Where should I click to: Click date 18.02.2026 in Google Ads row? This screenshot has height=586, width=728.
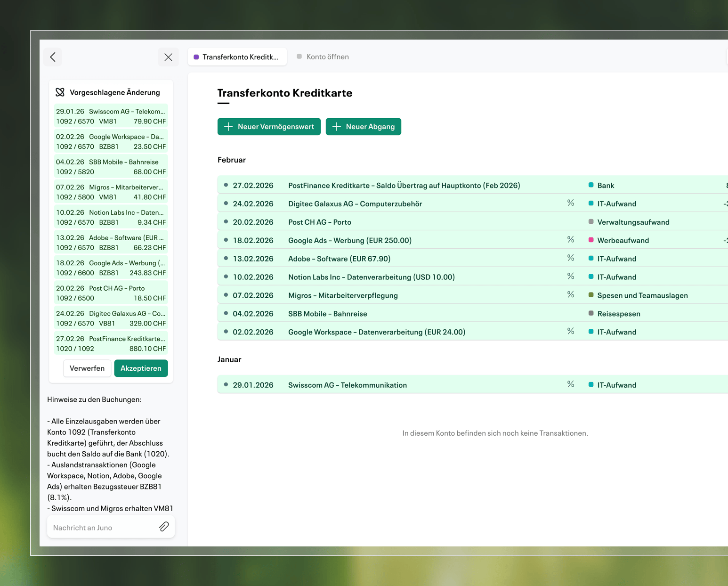click(253, 240)
